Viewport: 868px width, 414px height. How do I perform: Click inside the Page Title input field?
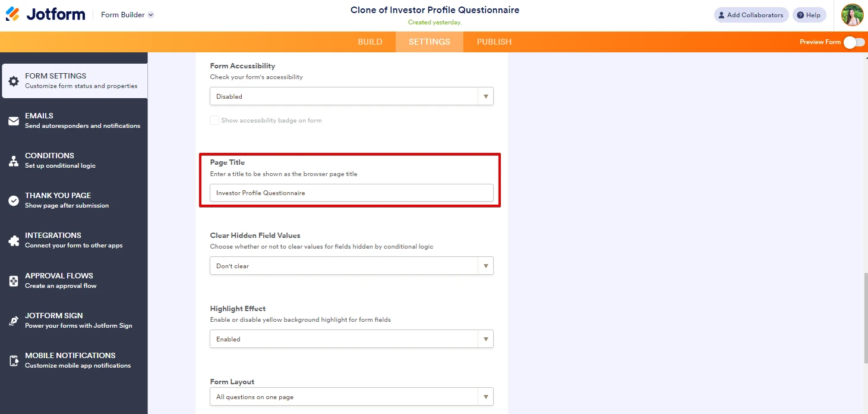tap(351, 193)
